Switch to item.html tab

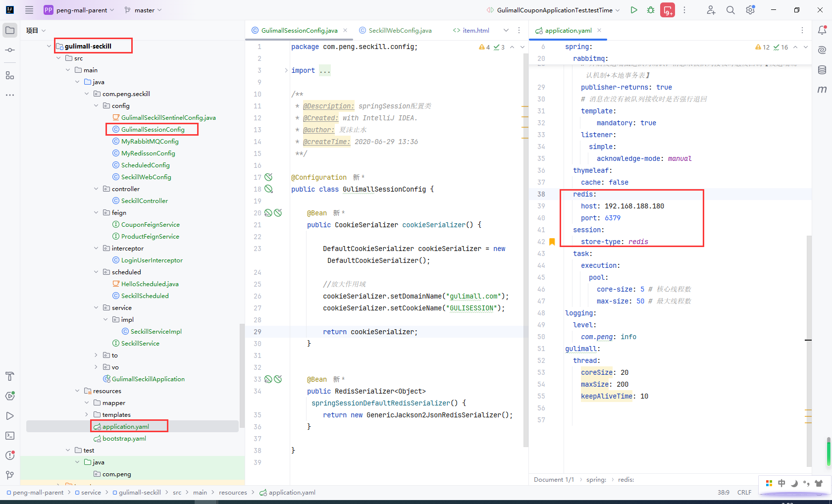click(471, 30)
